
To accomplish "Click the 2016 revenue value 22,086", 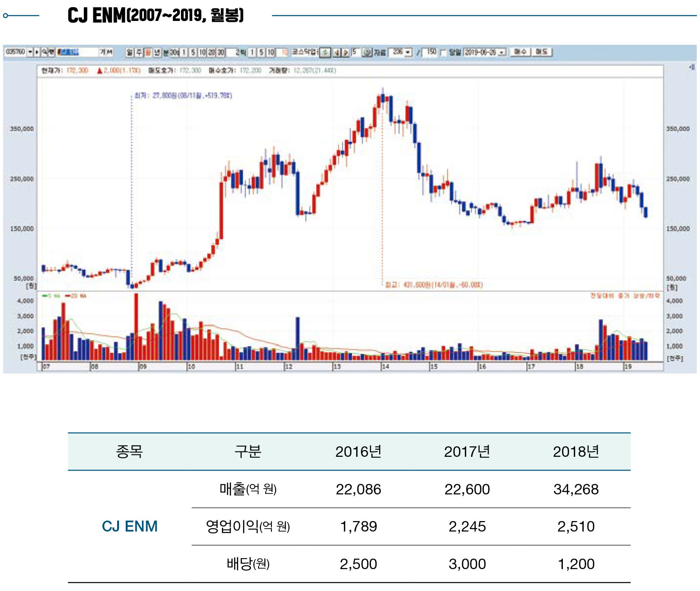I will [358, 489].
